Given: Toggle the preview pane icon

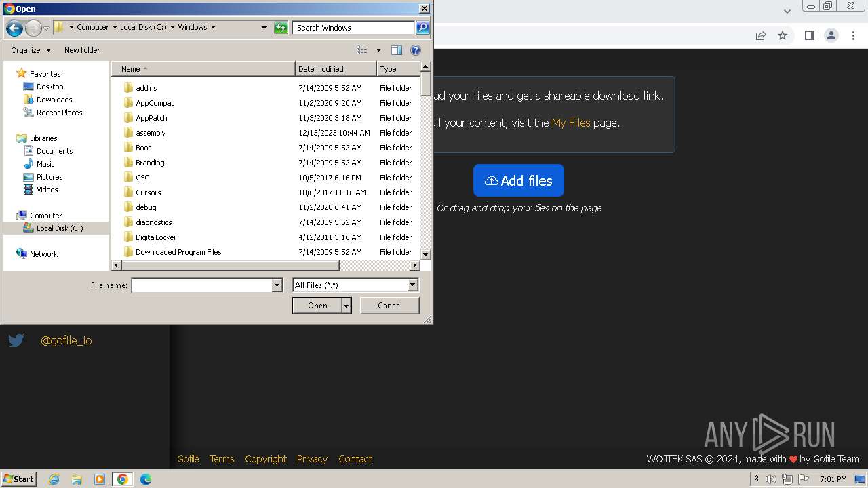Looking at the screenshot, I should coord(397,50).
